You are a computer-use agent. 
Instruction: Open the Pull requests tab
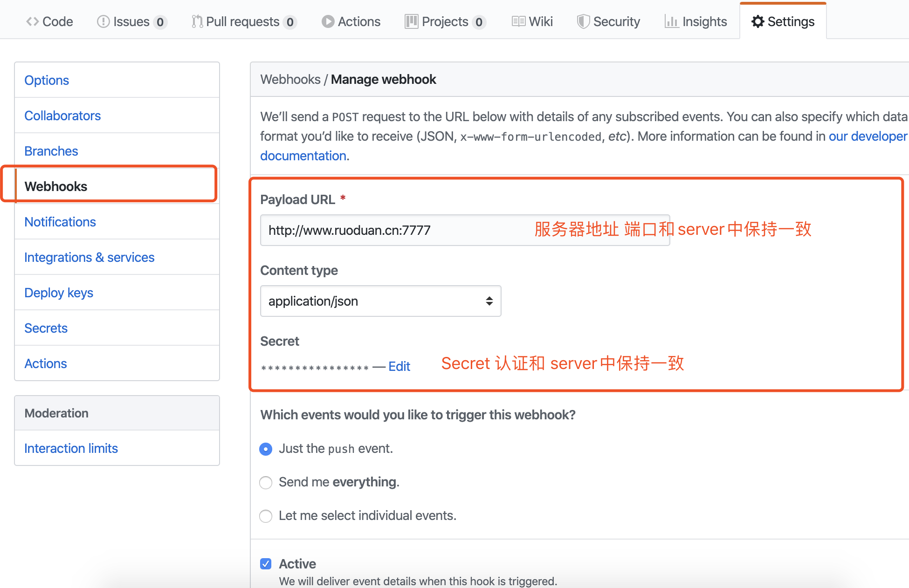click(x=242, y=21)
